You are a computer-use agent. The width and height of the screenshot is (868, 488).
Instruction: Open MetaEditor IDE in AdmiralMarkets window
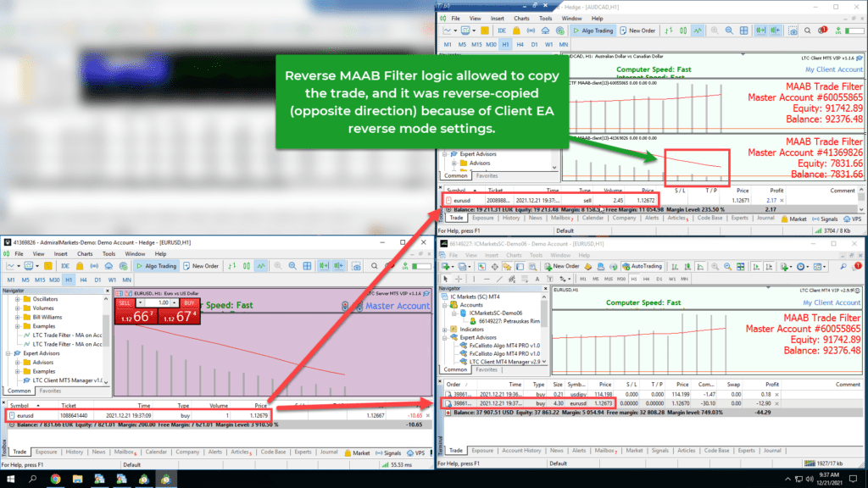(x=64, y=266)
